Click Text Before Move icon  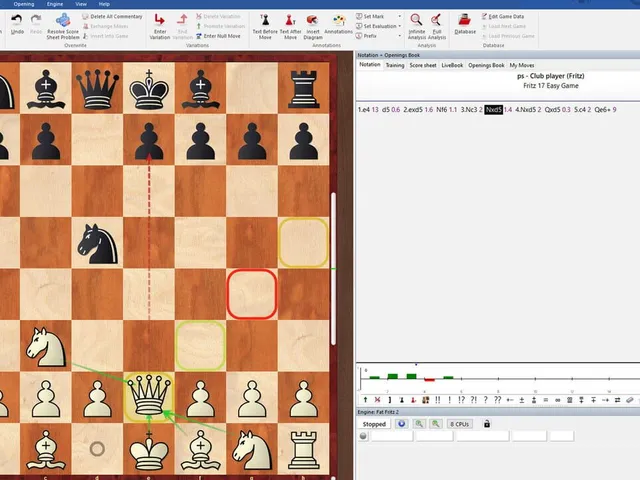point(265,20)
